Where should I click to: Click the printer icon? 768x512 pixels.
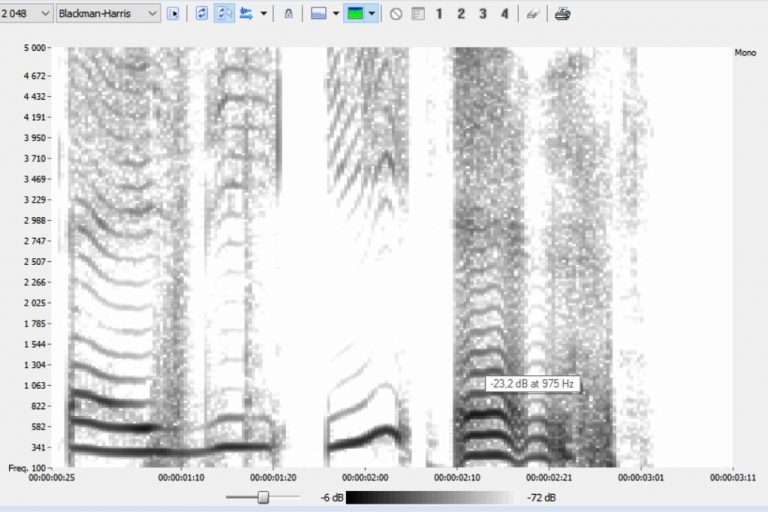563,14
